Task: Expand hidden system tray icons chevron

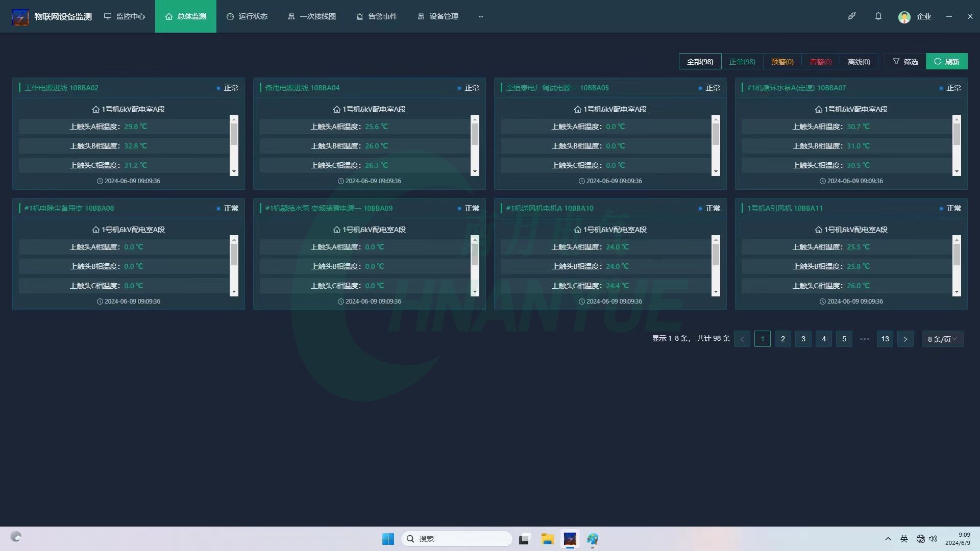Action: pyautogui.click(x=888, y=539)
